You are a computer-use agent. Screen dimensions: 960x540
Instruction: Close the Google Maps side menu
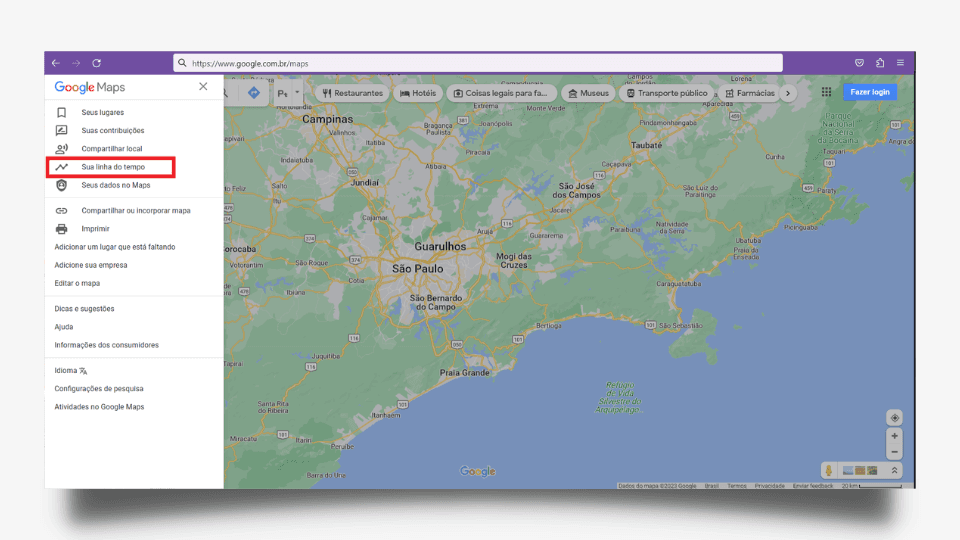point(203,87)
